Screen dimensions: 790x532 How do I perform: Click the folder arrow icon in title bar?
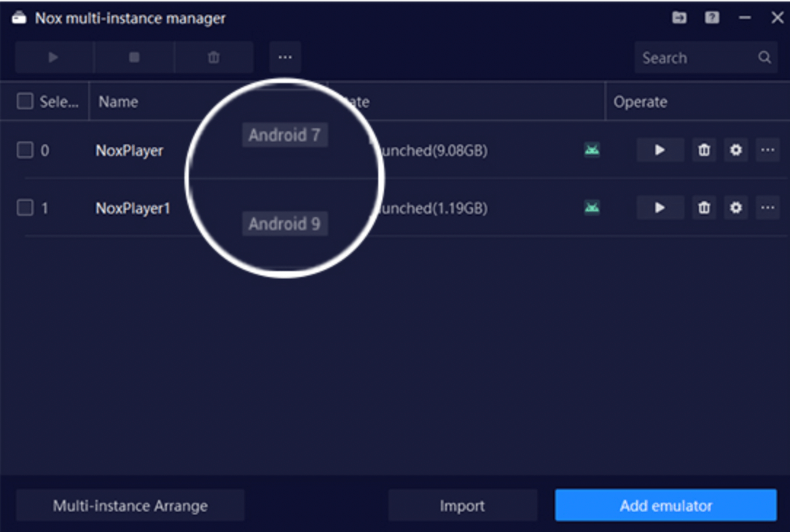[679, 17]
